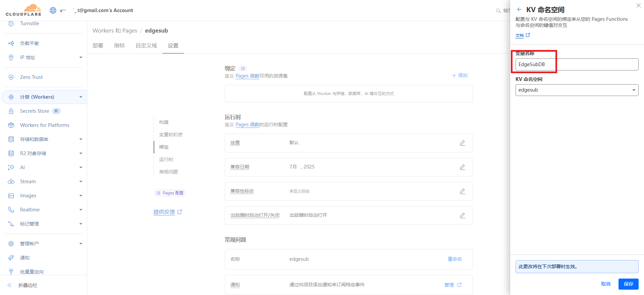Open the KV 命名空间 edgesub dropdown

[x=577, y=90]
